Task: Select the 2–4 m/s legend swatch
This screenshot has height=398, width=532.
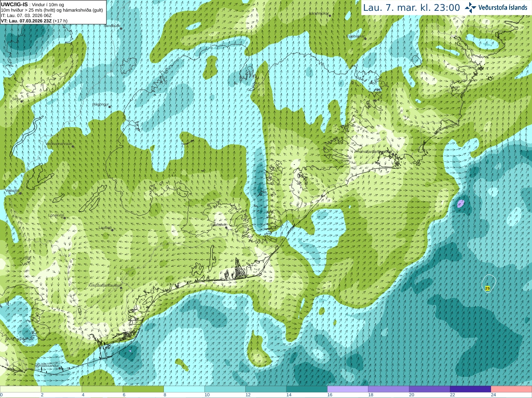Action: 61,389
